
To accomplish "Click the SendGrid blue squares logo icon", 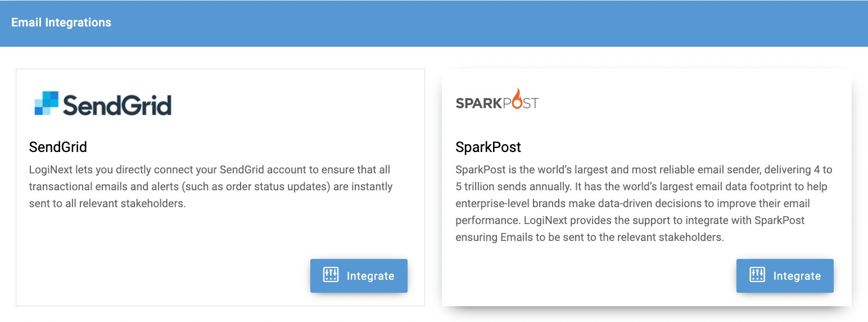I will (x=46, y=103).
